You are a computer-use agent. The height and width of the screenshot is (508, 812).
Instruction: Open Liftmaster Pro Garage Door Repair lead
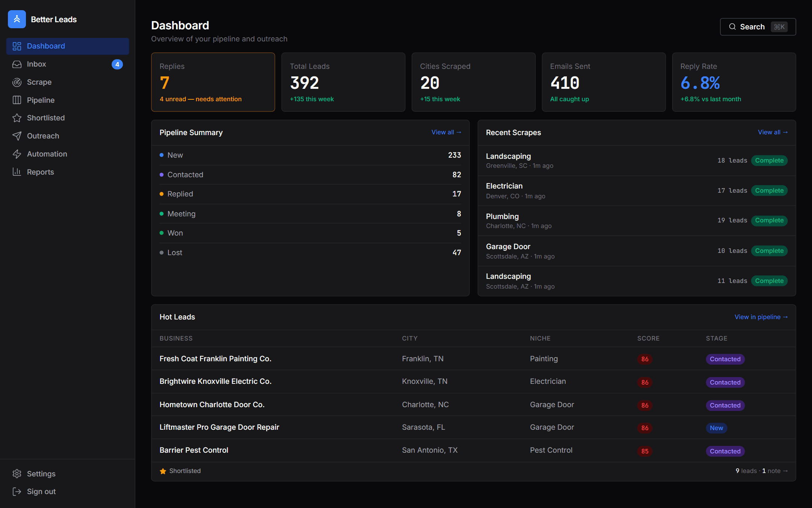[474, 427]
